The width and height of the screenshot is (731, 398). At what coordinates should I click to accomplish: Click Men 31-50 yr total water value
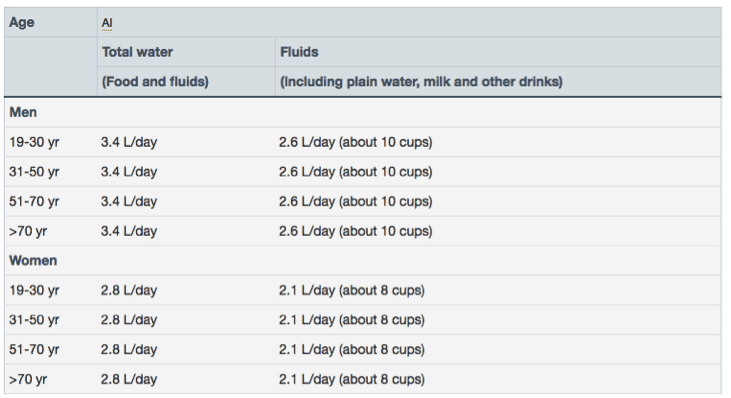[129, 172]
